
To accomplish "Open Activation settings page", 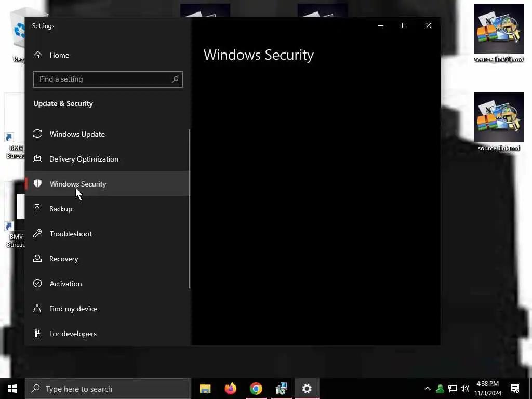I will pyautogui.click(x=107, y=284).
